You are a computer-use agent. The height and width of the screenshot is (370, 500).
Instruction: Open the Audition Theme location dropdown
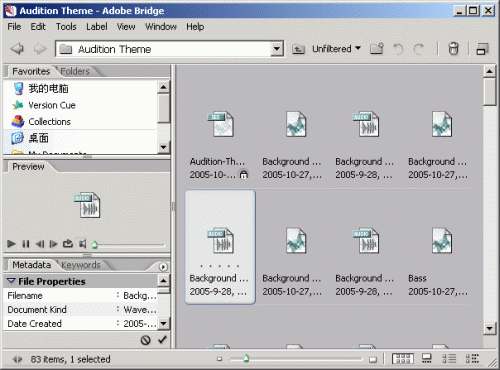point(277,49)
